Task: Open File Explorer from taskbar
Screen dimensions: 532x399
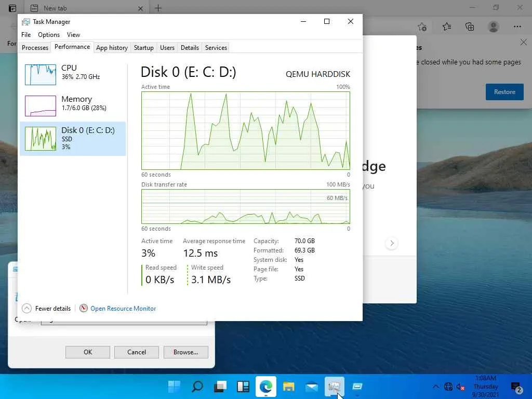Action: point(288,387)
